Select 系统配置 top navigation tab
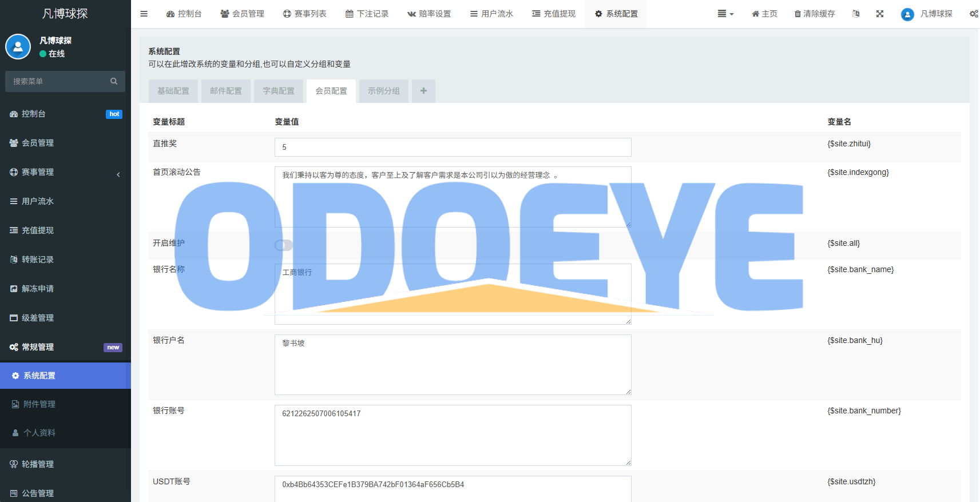 pos(616,14)
